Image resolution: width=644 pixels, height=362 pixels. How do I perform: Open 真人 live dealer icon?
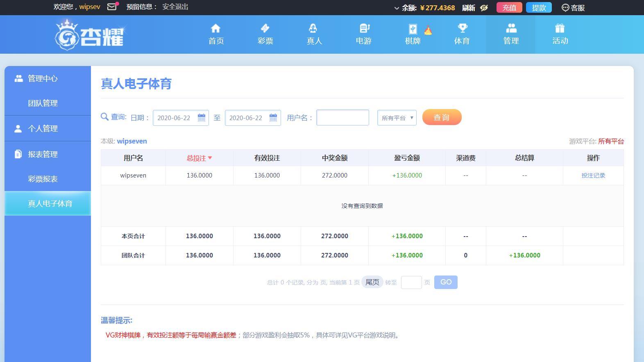(x=314, y=28)
